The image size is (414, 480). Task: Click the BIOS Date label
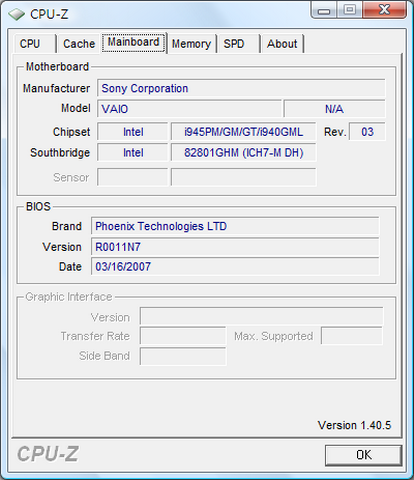[x=70, y=267]
